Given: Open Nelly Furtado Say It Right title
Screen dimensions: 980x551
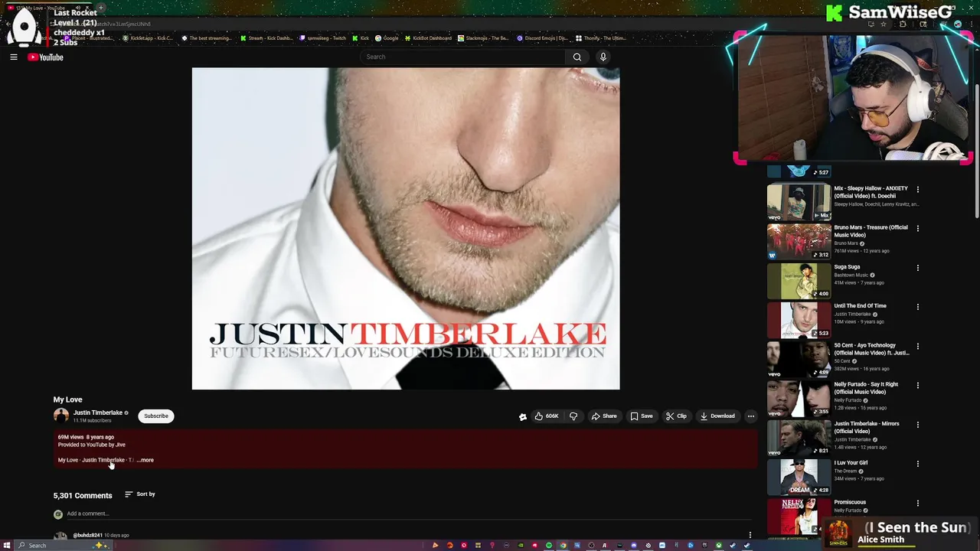Looking at the screenshot, I should point(866,388).
